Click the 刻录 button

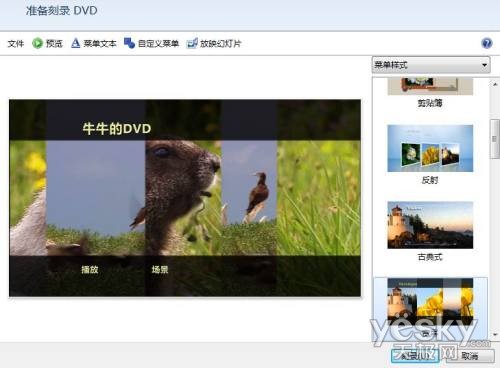point(415,356)
